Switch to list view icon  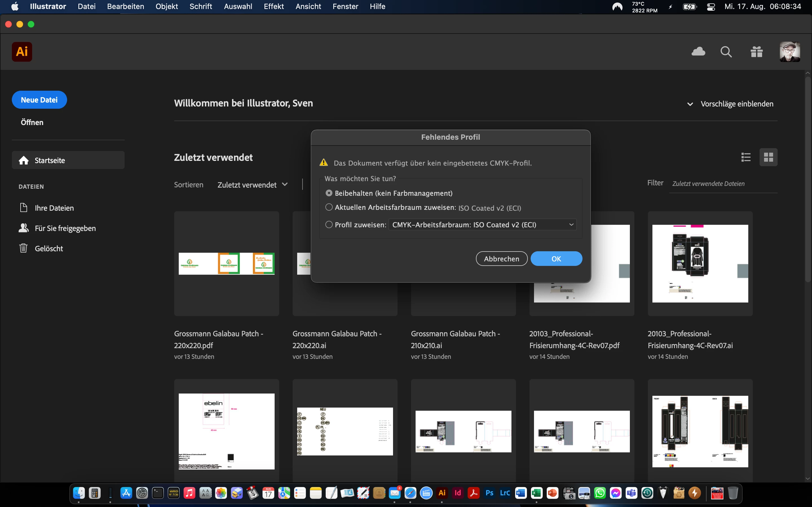coord(746,157)
